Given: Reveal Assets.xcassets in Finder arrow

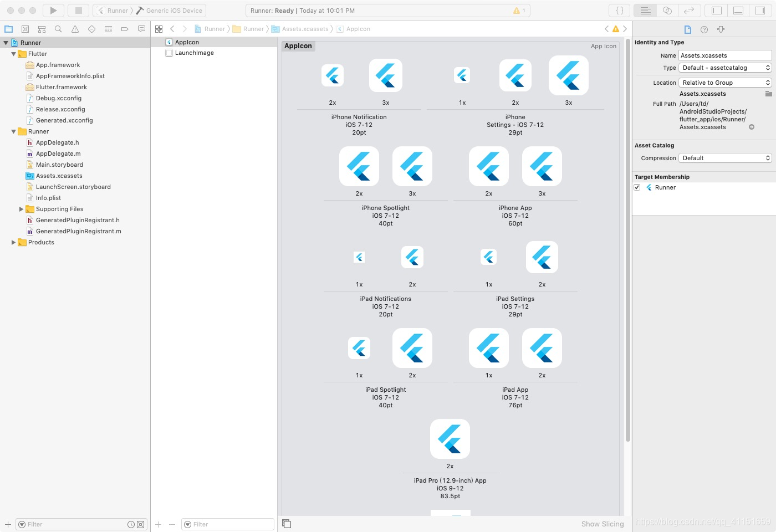Looking at the screenshot, I should point(752,127).
